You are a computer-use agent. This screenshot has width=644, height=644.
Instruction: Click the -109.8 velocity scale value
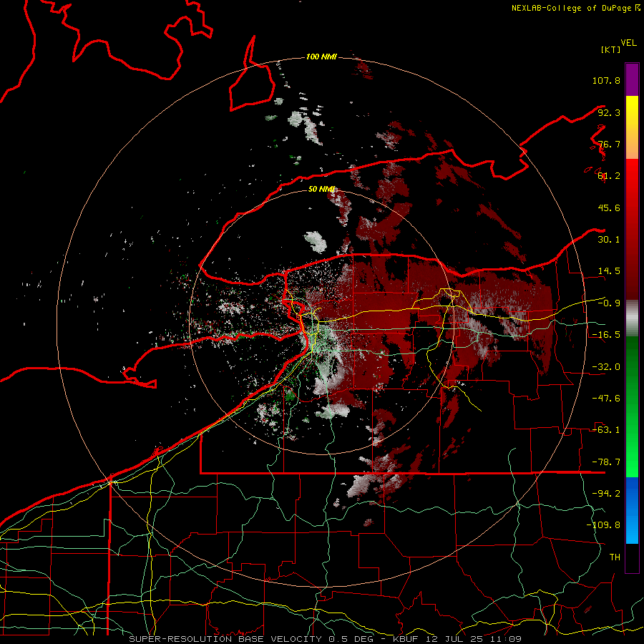pos(603,525)
